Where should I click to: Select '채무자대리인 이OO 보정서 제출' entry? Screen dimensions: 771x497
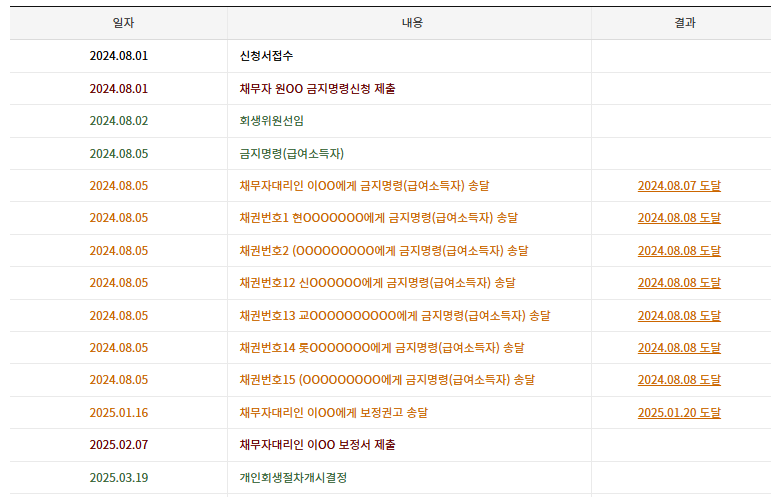point(317,444)
